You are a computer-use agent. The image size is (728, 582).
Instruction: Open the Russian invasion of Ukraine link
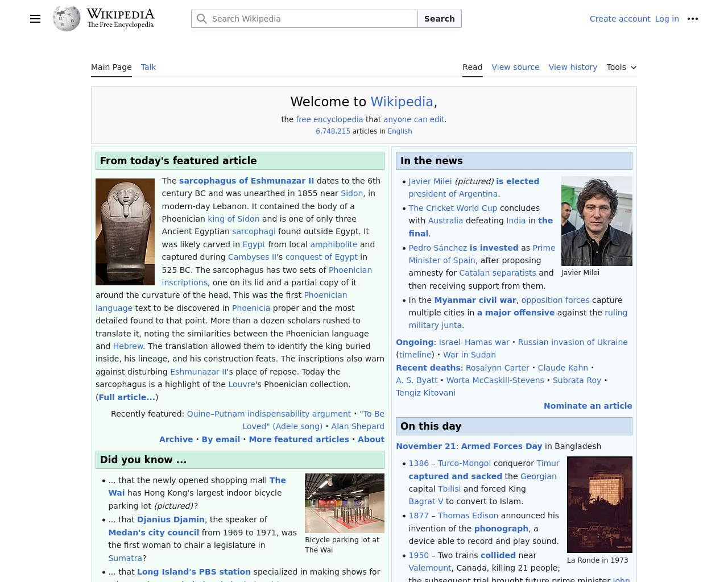click(x=573, y=342)
